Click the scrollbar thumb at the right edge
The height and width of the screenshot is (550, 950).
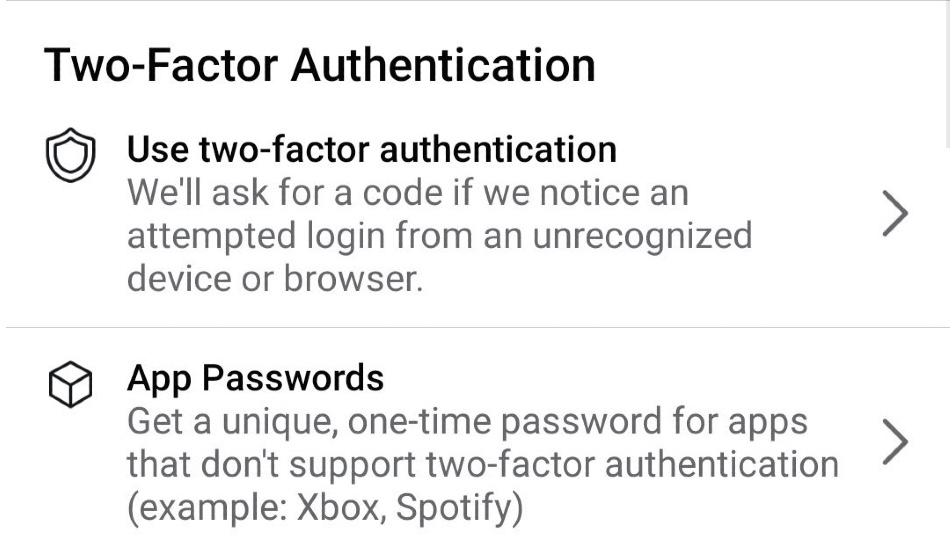click(x=948, y=73)
